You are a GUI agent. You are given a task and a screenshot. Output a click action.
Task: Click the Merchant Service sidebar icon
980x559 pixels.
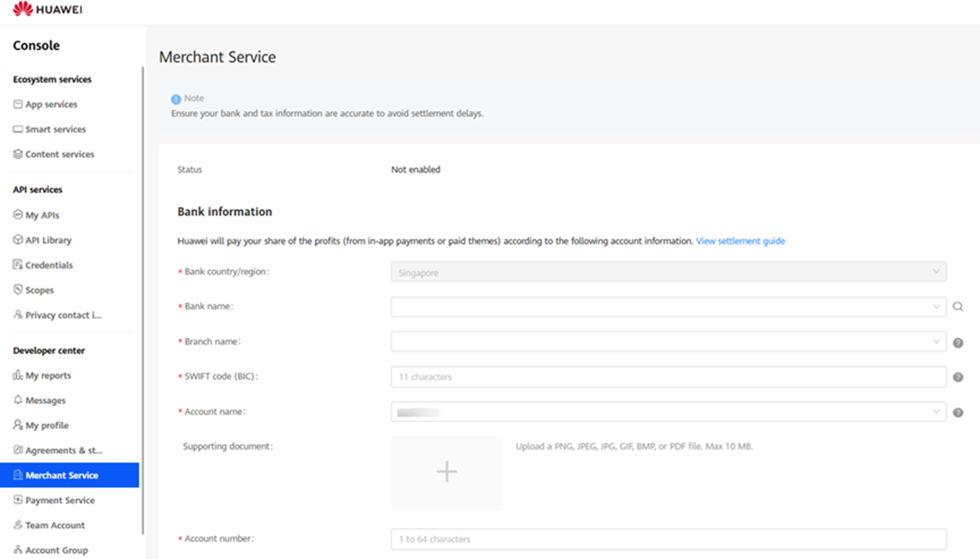[18, 475]
